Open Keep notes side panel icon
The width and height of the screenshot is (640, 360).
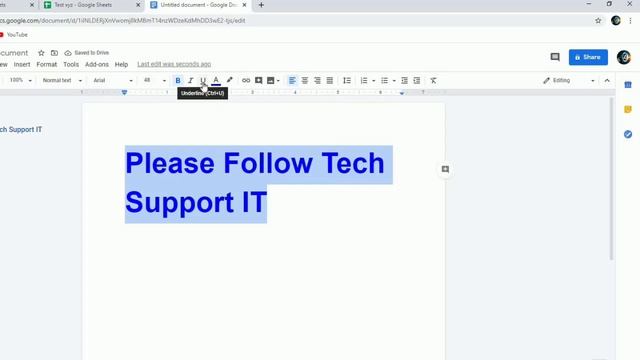pos(628,109)
